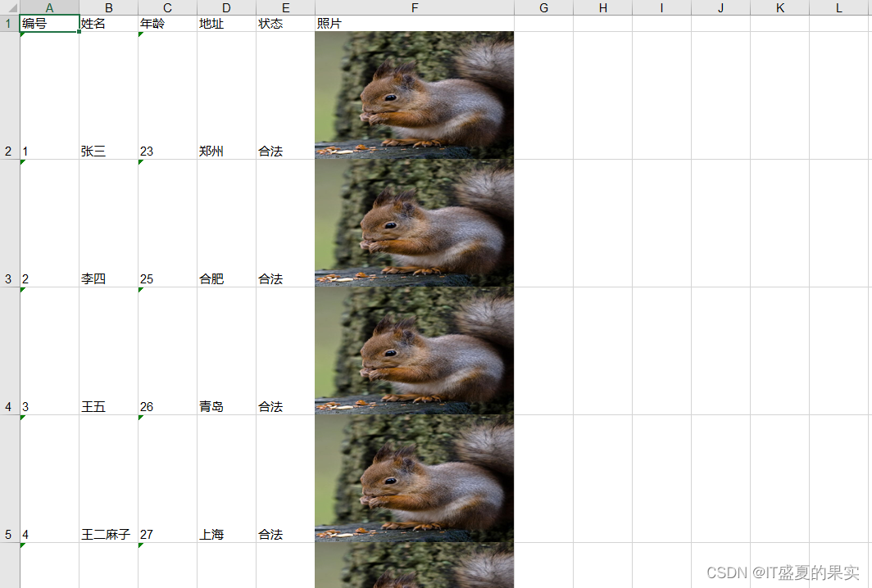Click 合法 status in 王二麻子's row
The image size is (872, 588).
tap(285, 479)
